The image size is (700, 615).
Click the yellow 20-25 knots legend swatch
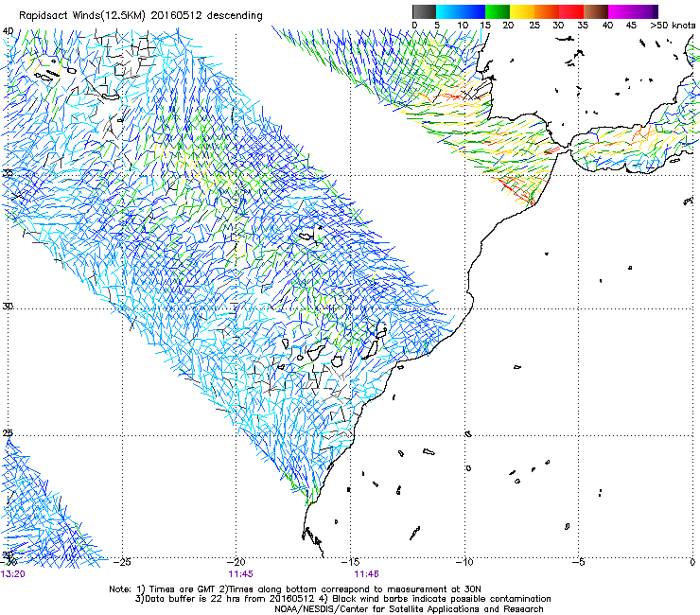coord(521,11)
